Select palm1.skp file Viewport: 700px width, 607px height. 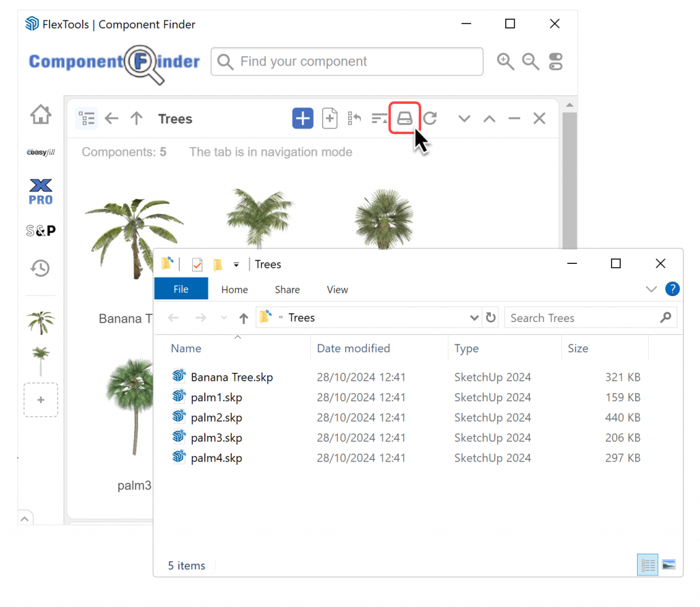coord(217,397)
